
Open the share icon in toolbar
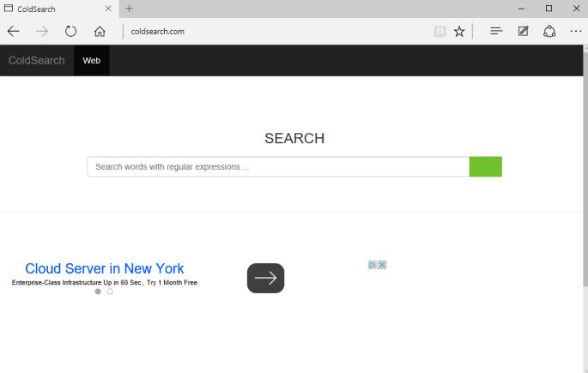pos(549,31)
